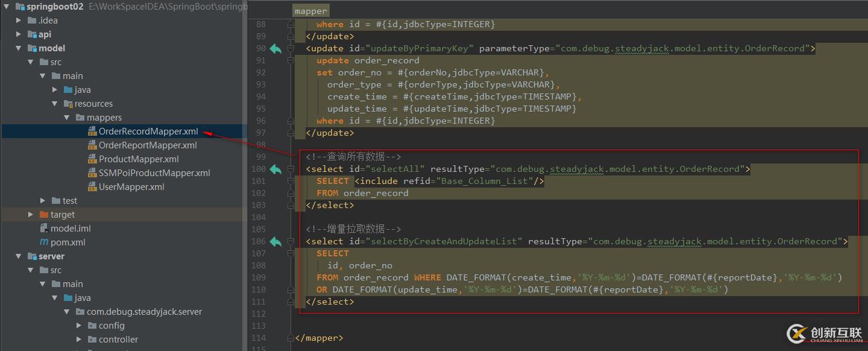Image resolution: width=868 pixels, height=351 pixels.
Task: Click the orange target folder icon
Action: 44,215
